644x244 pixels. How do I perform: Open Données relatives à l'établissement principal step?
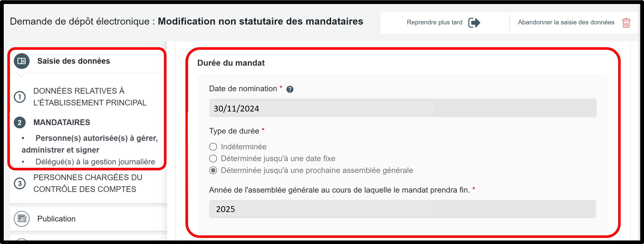click(90, 97)
